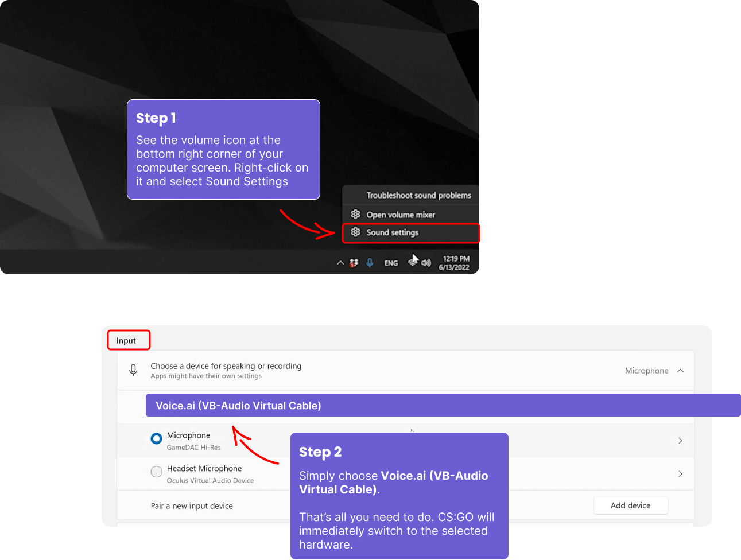Image resolution: width=741 pixels, height=560 pixels.
Task: Select the Microphone GameDAC Hi-Res radio button
Action: 156,439
